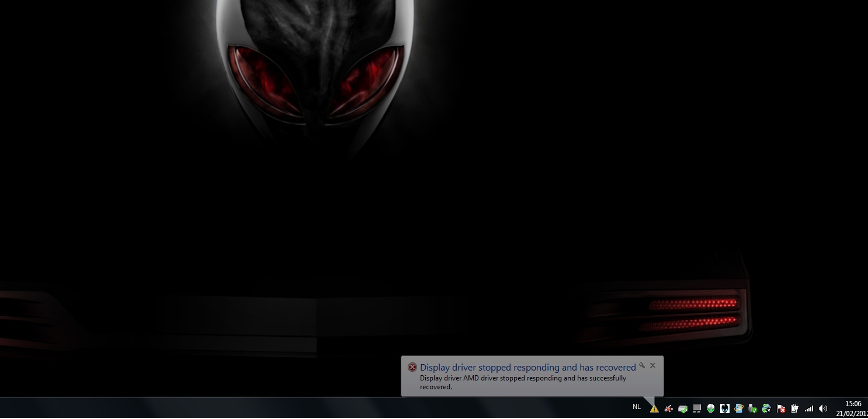Click the gray network computers tray icon

coord(697,408)
